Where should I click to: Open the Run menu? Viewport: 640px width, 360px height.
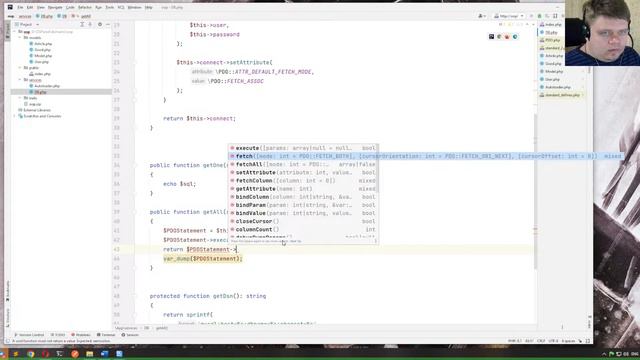[x=98, y=7]
